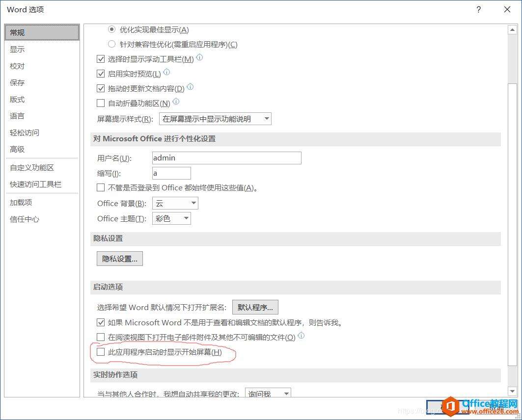
Task: Click info icon beside 拖动时更新文档内容
Action: (190, 87)
